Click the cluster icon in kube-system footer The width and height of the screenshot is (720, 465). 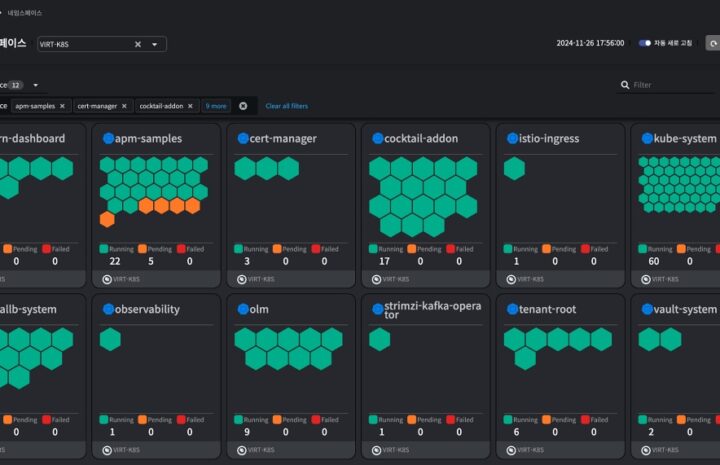[x=646, y=279]
